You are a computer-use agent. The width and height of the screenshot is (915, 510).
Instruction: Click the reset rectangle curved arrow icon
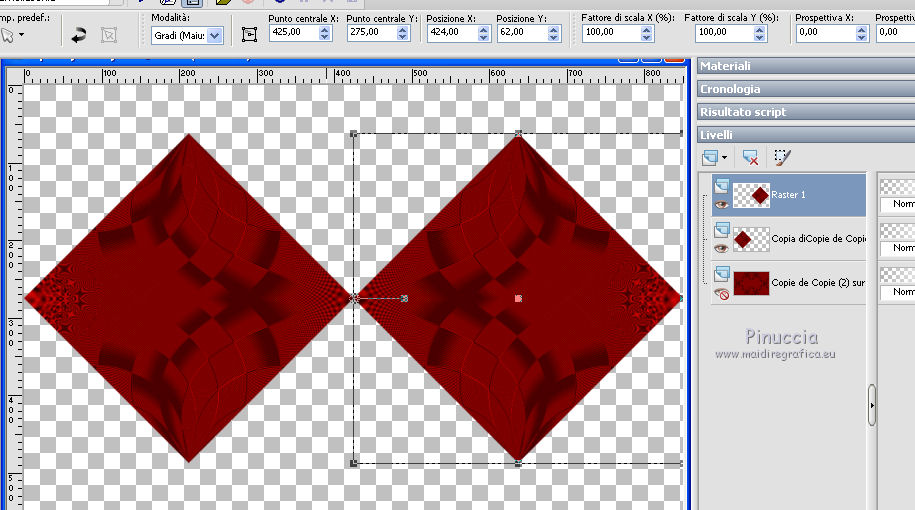click(x=79, y=35)
